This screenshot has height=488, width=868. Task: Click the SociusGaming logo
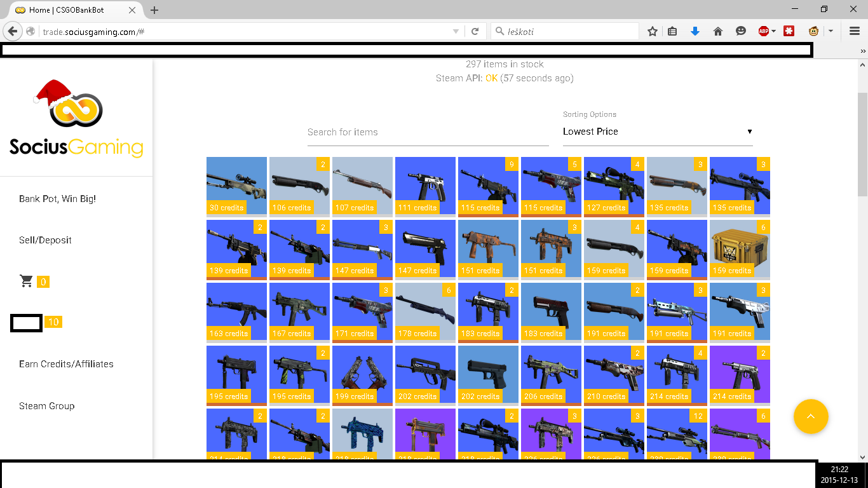(x=76, y=119)
